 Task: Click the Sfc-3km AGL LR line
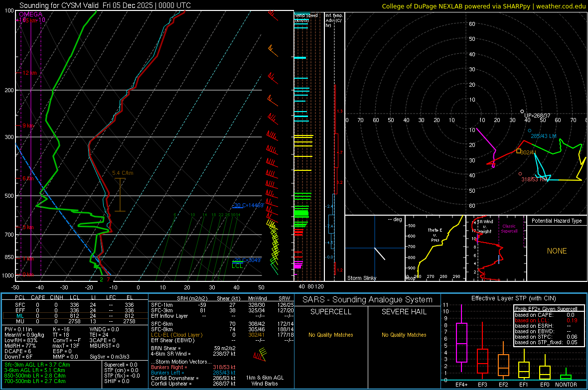pos(37,365)
